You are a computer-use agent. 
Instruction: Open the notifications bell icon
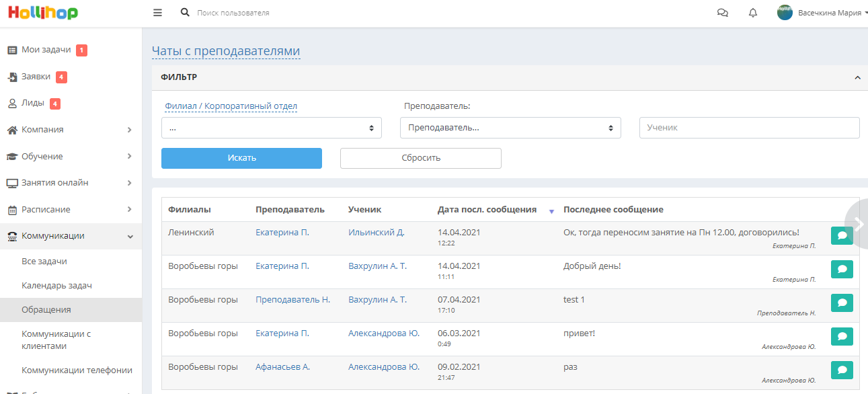pyautogui.click(x=753, y=13)
